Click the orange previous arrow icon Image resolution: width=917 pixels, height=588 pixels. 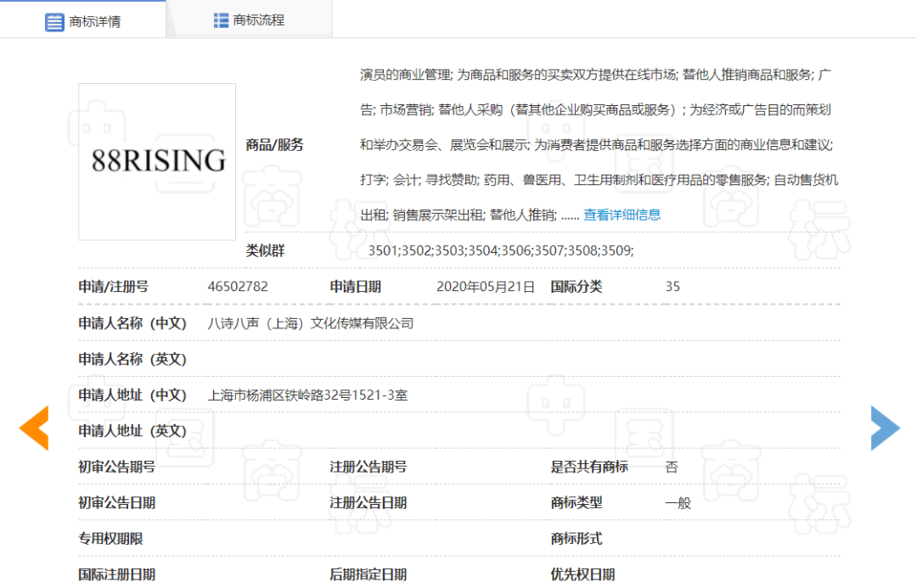[x=34, y=428]
